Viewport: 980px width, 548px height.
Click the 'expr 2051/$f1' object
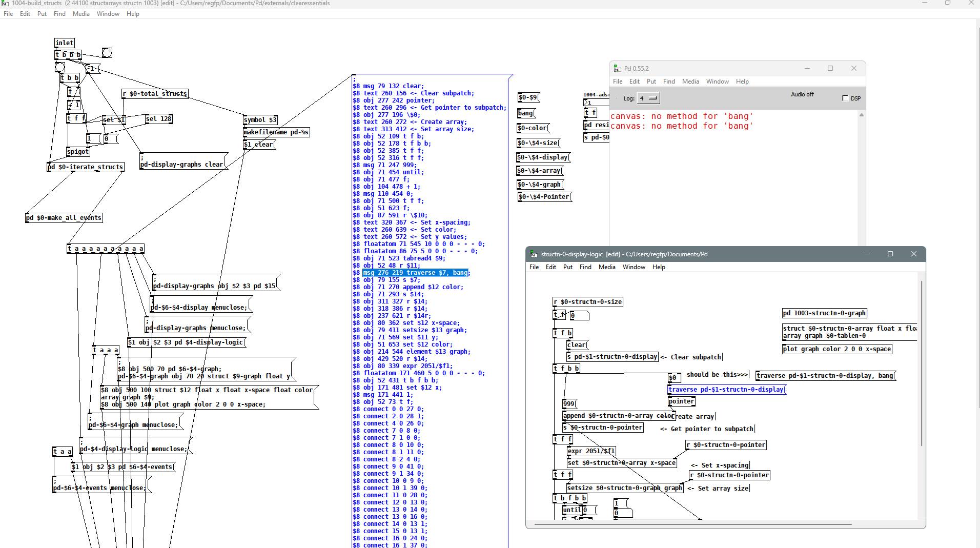click(591, 451)
